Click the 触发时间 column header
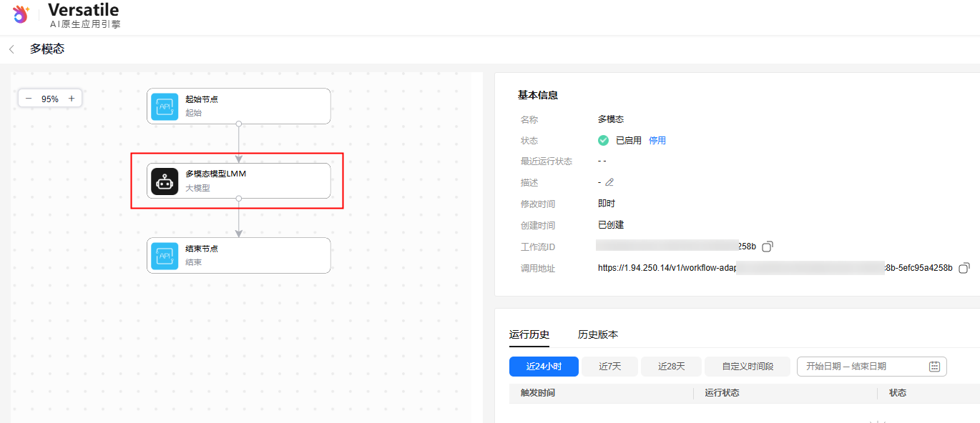The image size is (980, 423). (x=538, y=393)
